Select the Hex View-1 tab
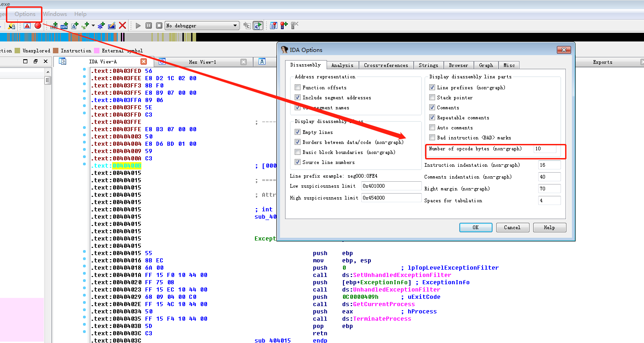The image size is (644, 343). (x=203, y=62)
